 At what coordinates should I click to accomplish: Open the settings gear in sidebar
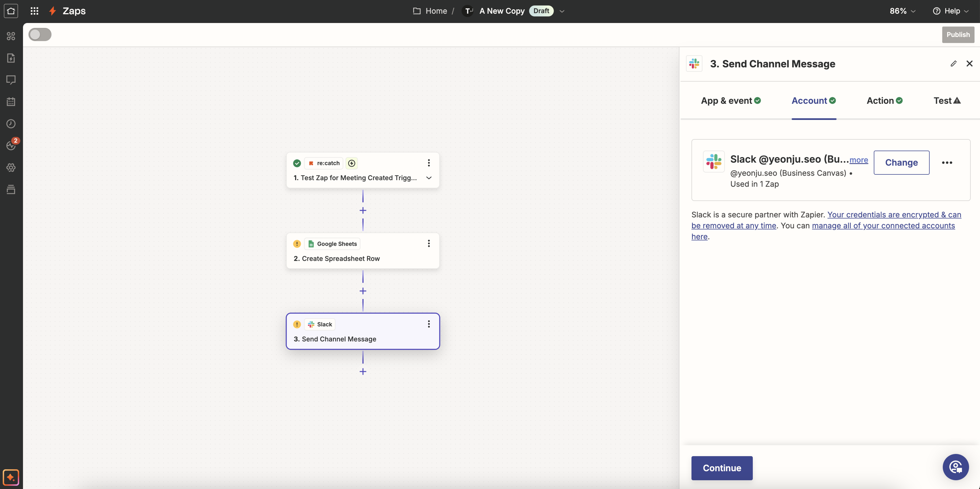click(11, 167)
